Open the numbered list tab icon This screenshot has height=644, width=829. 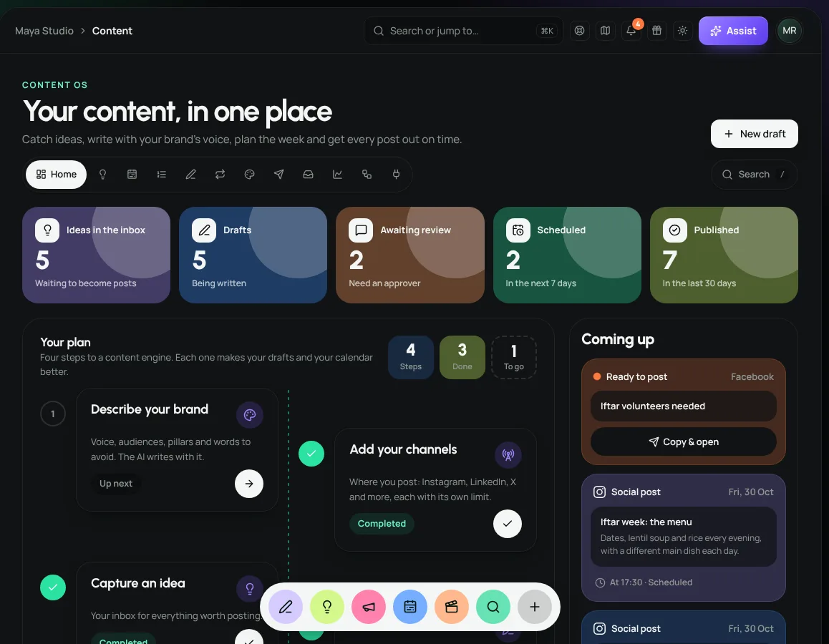[161, 175]
